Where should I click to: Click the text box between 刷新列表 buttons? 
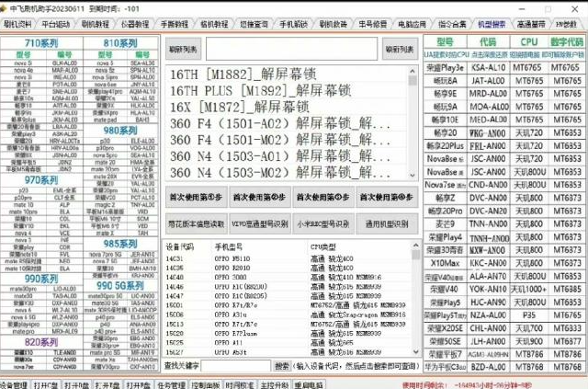292,49
